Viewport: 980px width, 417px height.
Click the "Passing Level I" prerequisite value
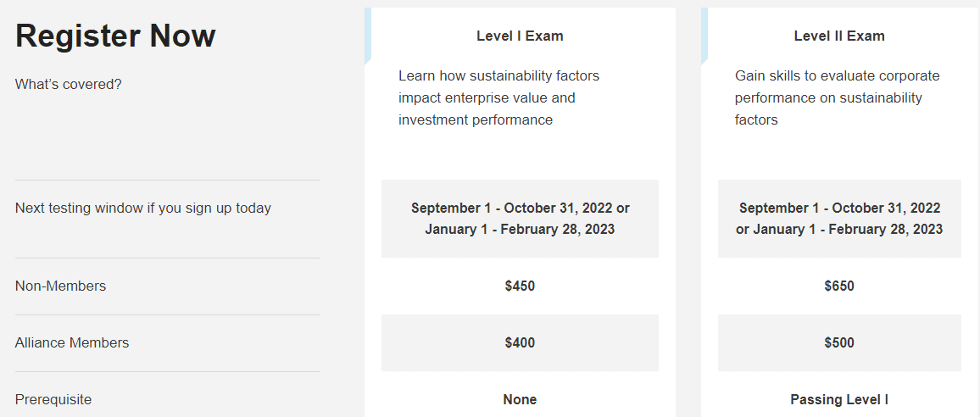tap(839, 400)
